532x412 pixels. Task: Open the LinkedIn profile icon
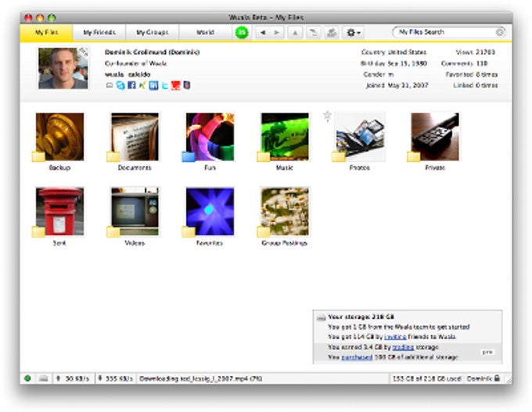point(153,85)
